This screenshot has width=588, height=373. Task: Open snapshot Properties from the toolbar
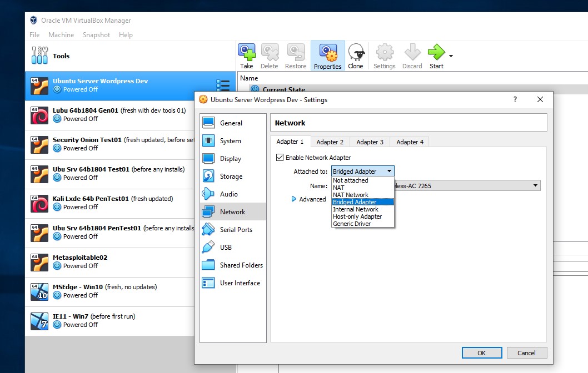[x=328, y=56]
